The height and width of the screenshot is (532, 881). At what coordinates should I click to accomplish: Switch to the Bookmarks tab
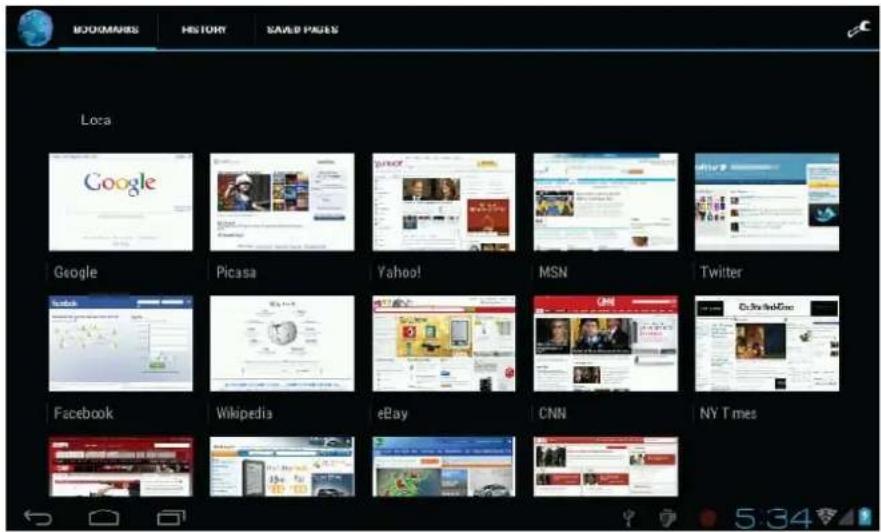tap(106, 29)
